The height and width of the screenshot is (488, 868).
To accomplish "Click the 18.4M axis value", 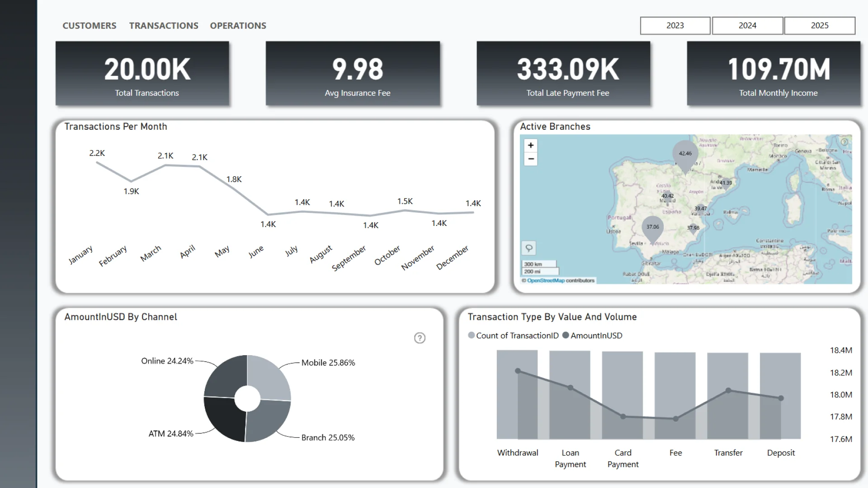I will 841,350.
